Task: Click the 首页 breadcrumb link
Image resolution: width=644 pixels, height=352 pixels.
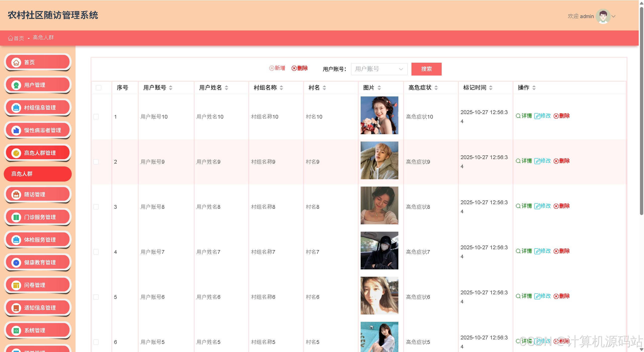Action: click(16, 38)
